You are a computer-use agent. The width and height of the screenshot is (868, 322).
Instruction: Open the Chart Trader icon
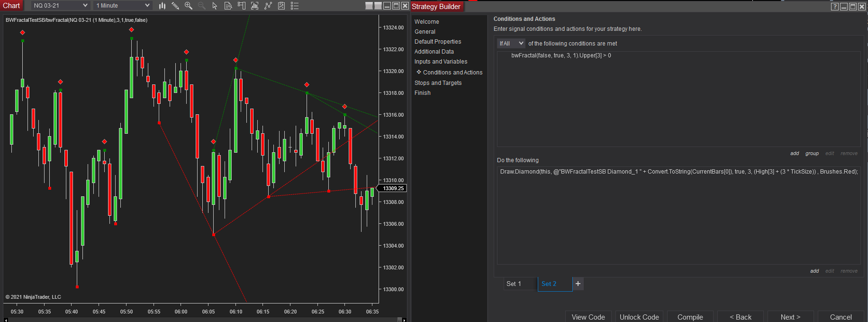click(241, 6)
